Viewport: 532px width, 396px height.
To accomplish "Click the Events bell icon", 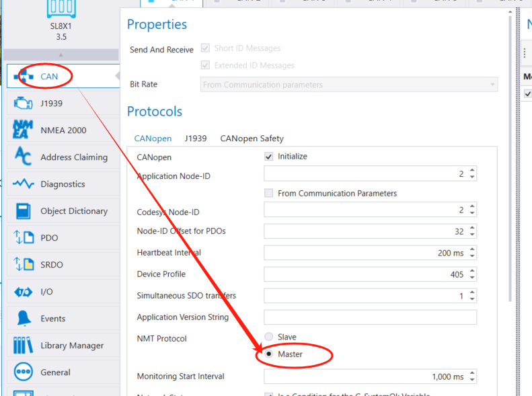I will (x=24, y=319).
